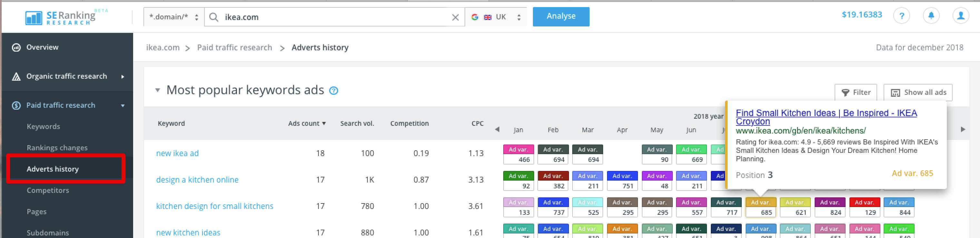Click the search magnifier icon
The height and width of the screenshot is (238, 980).
(x=214, y=17)
